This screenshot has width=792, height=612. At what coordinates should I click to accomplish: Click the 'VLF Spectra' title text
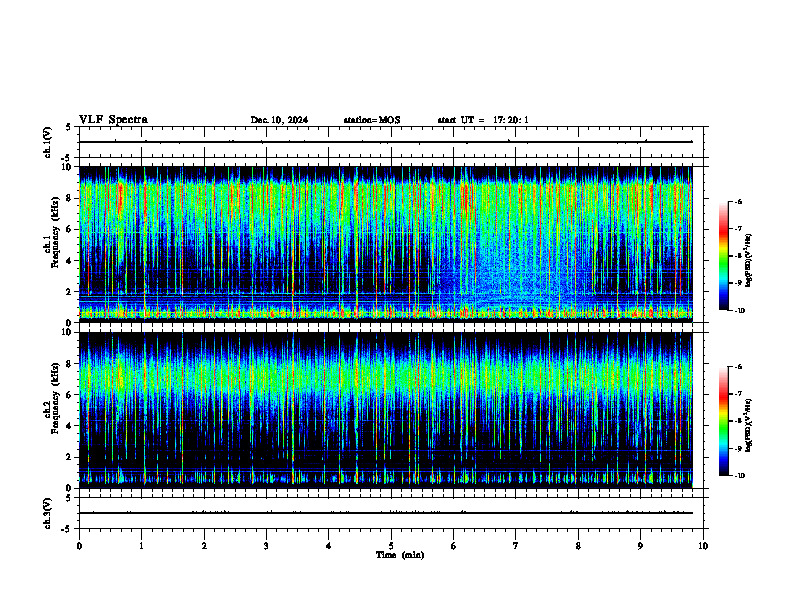point(113,120)
